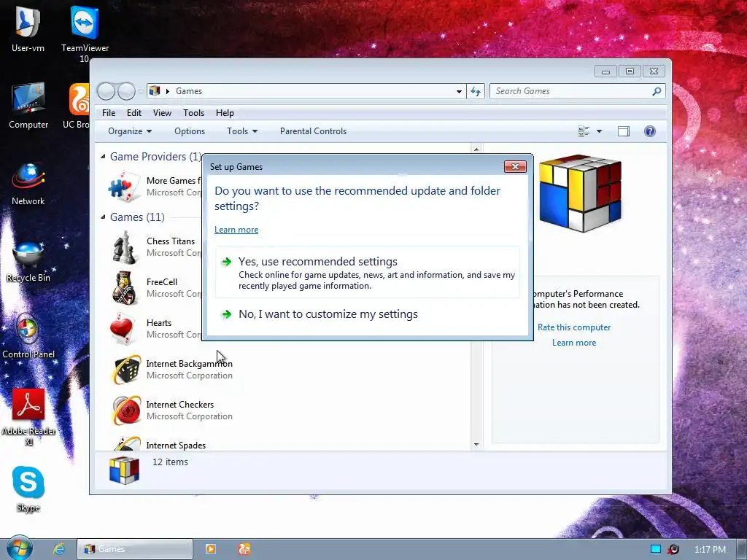Select the Internet Spades game icon
The image size is (747, 560).
[x=127, y=444]
